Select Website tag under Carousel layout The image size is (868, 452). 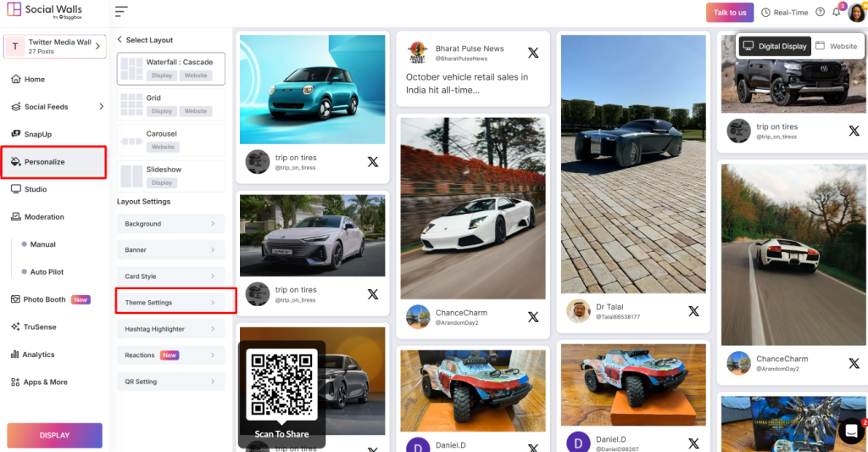(163, 148)
